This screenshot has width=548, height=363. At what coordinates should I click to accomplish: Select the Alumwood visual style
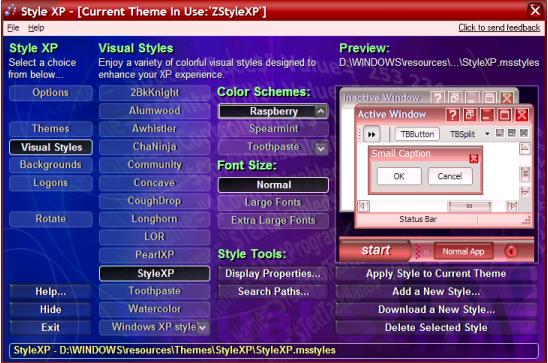click(154, 111)
